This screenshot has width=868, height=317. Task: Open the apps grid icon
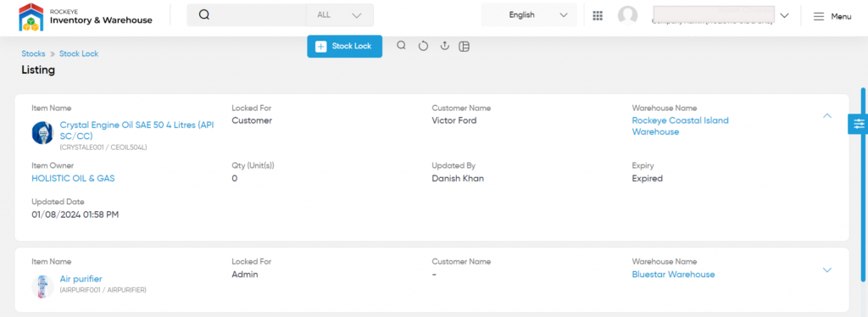[x=598, y=15]
